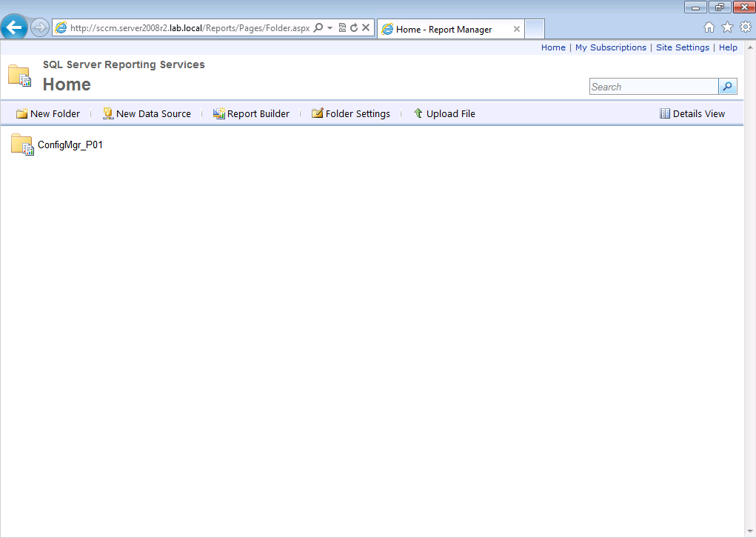
Task: Click the compatibility view icon
Action: pos(342,28)
